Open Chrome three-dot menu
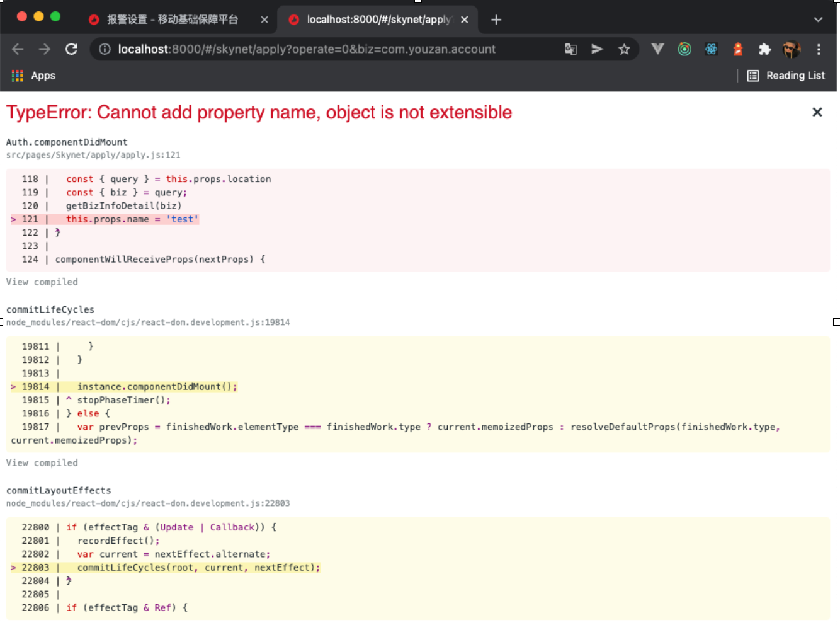840x625 pixels. click(819, 49)
